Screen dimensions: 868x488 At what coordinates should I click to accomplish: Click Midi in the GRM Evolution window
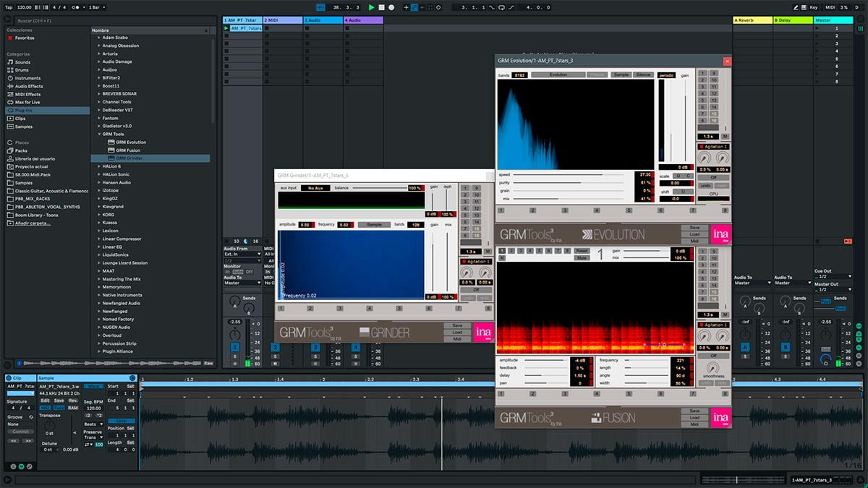(x=694, y=241)
